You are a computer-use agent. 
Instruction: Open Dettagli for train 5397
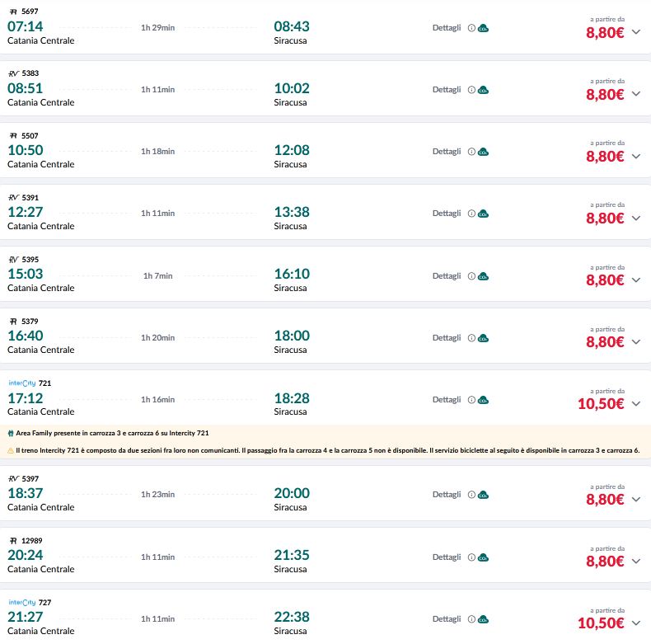click(x=447, y=495)
